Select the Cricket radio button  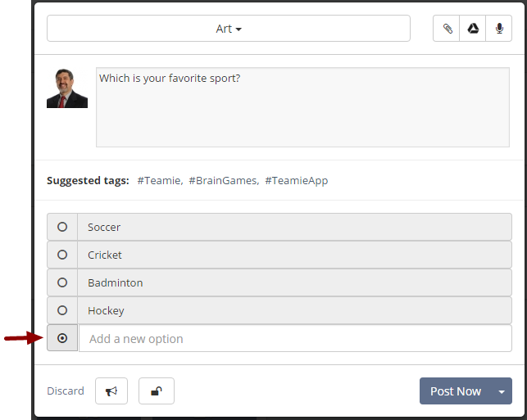click(x=62, y=255)
